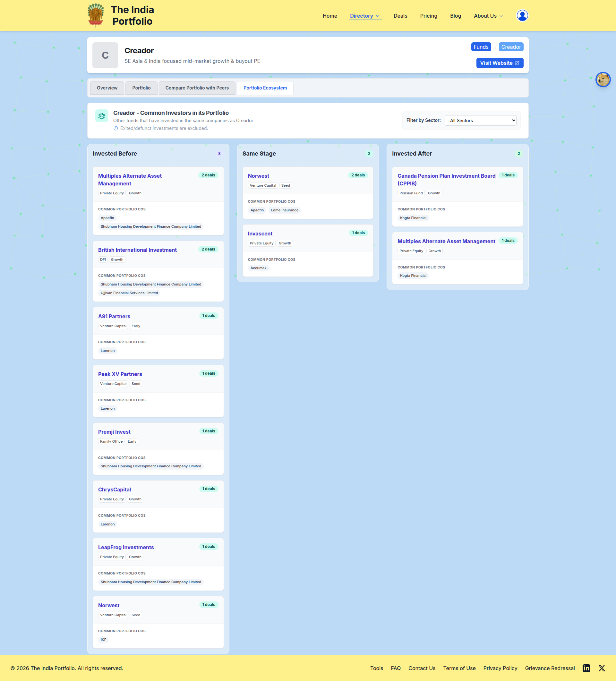The image size is (616, 681).
Task: Click the IKF company chip
Action: pos(103,639)
